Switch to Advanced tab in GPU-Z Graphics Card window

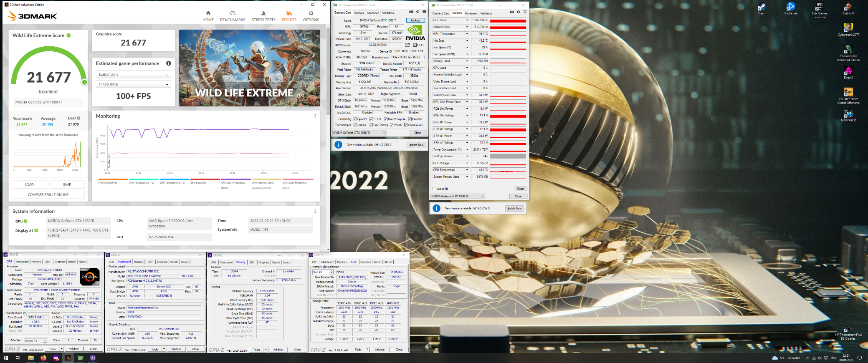(373, 13)
